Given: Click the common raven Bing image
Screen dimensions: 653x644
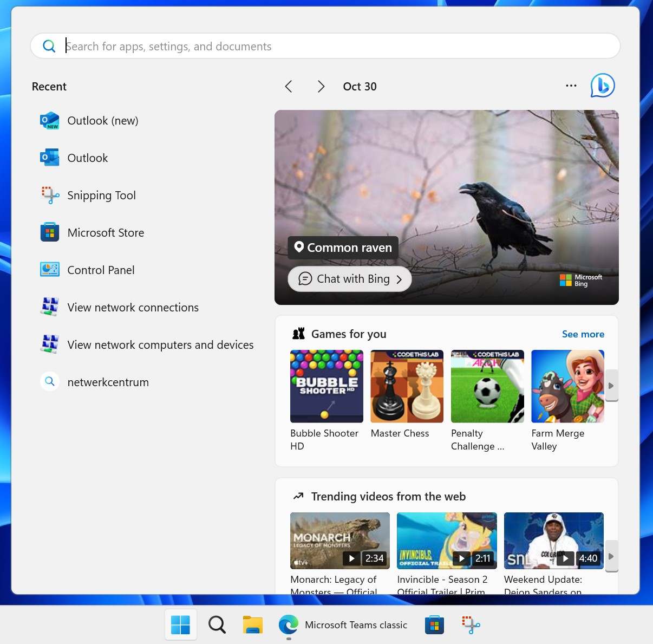Looking at the screenshot, I should (x=447, y=207).
